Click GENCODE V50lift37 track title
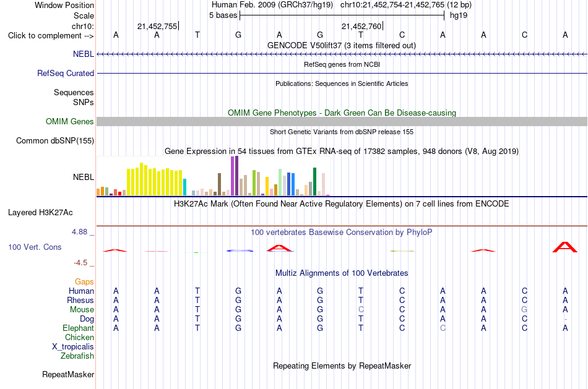Screen dimensions: 588x389 pos(341,45)
